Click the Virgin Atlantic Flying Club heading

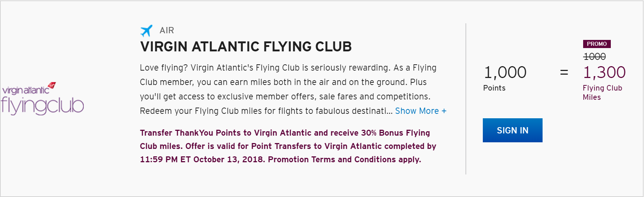[246, 47]
